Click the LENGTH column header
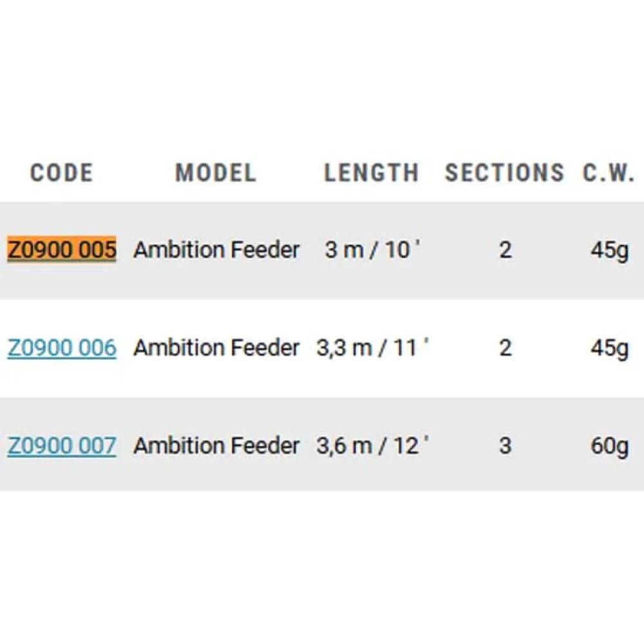 tap(372, 173)
